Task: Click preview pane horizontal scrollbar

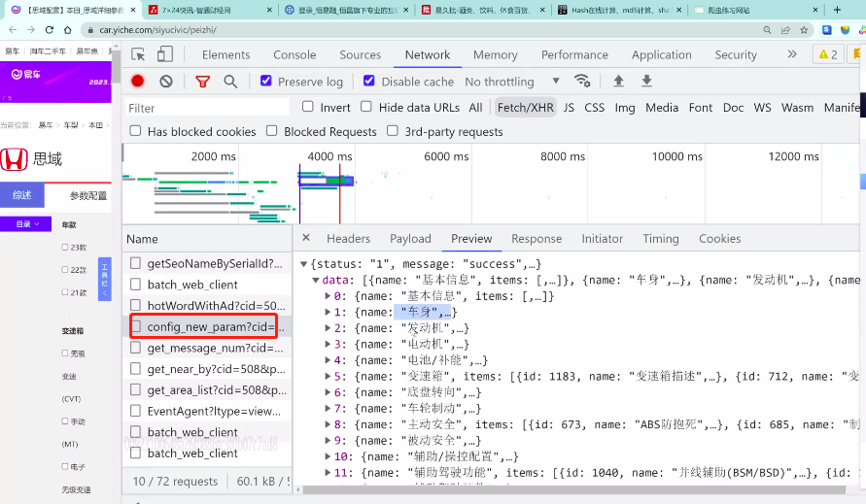Action: click(574, 489)
